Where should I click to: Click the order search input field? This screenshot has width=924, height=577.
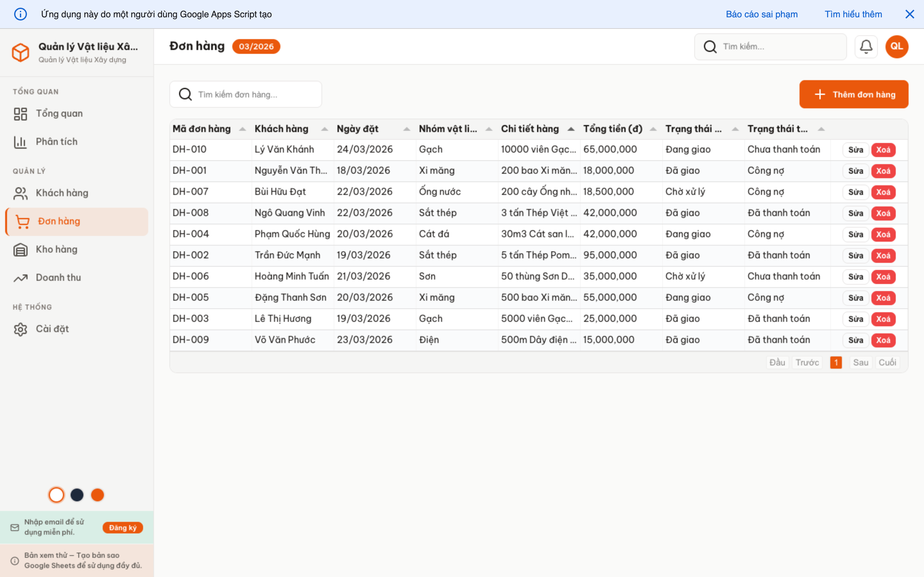[x=245, y=94]
